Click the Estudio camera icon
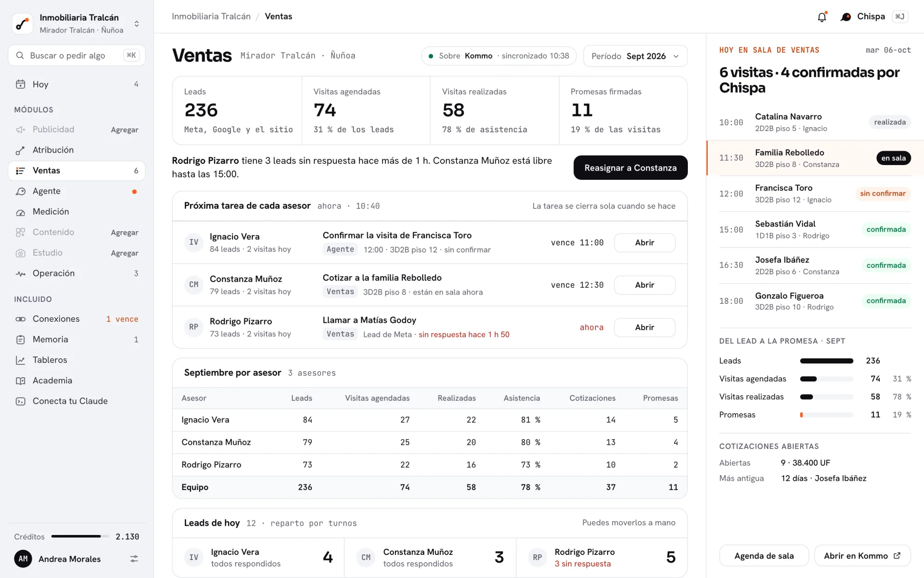Viewport: 924px width, 578px height. (20, 253)
